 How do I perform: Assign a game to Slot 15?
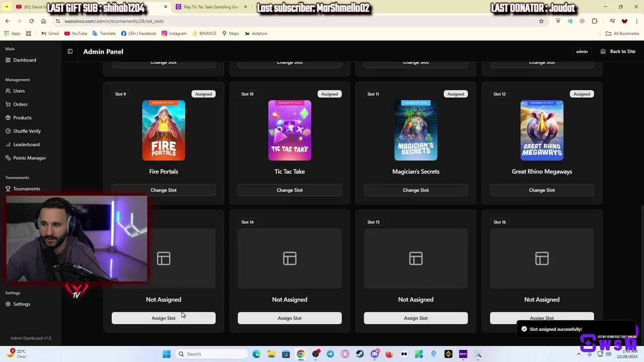[416, 318]
